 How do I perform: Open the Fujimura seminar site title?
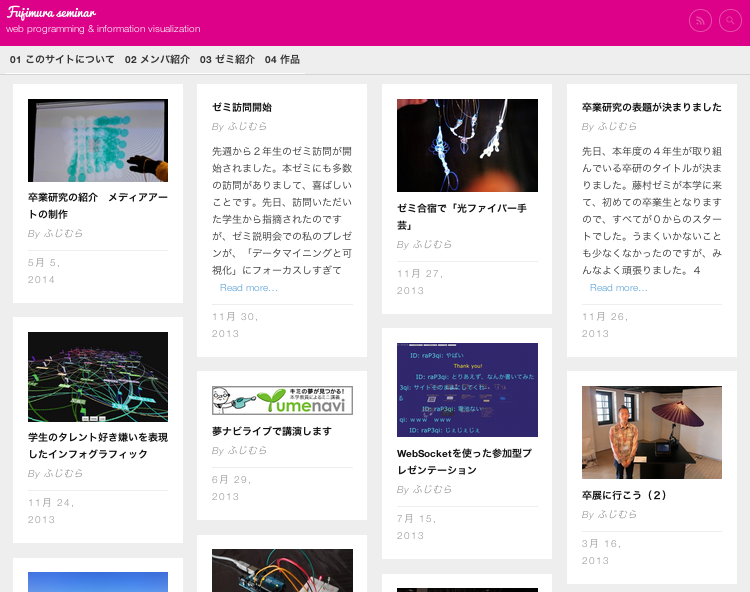pyautogui.click(x=51, y=12)
